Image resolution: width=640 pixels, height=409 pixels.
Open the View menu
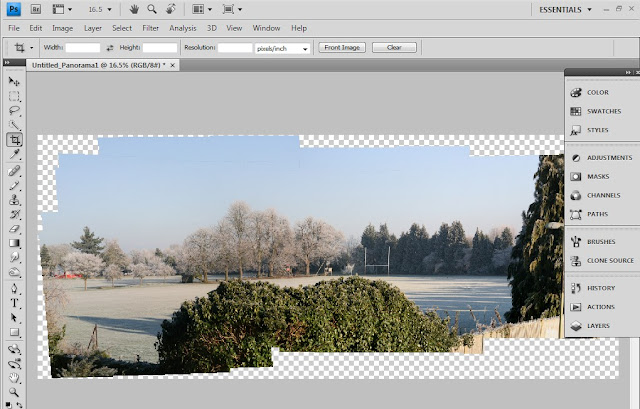pyautogui.click(x=234, y=28)
